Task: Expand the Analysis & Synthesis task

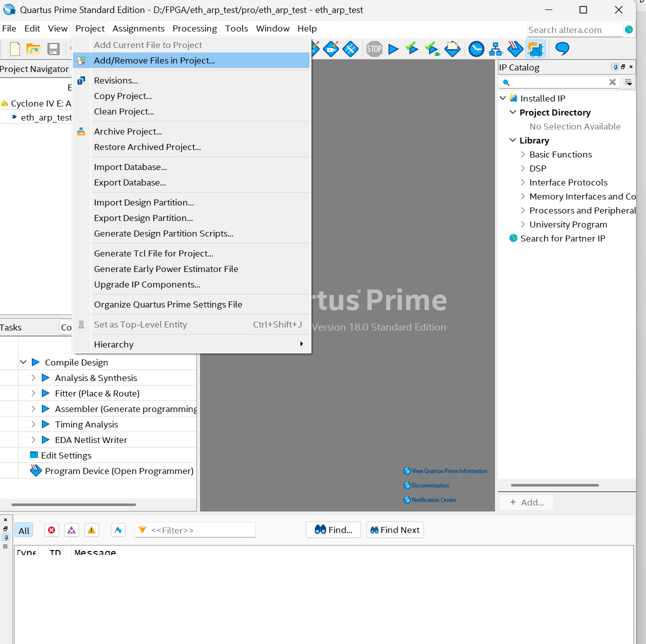Action: [x=33, y=377]
